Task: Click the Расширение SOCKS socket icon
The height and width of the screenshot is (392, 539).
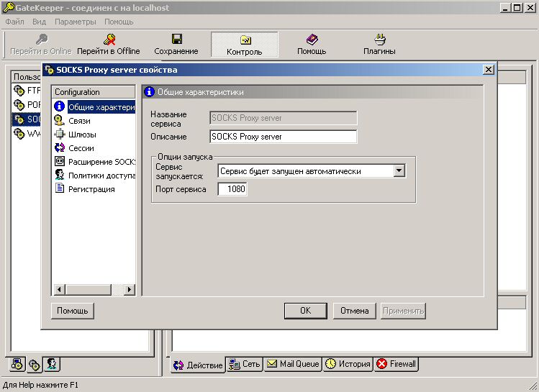Action: pyautogui.click(x=60, y=161)
